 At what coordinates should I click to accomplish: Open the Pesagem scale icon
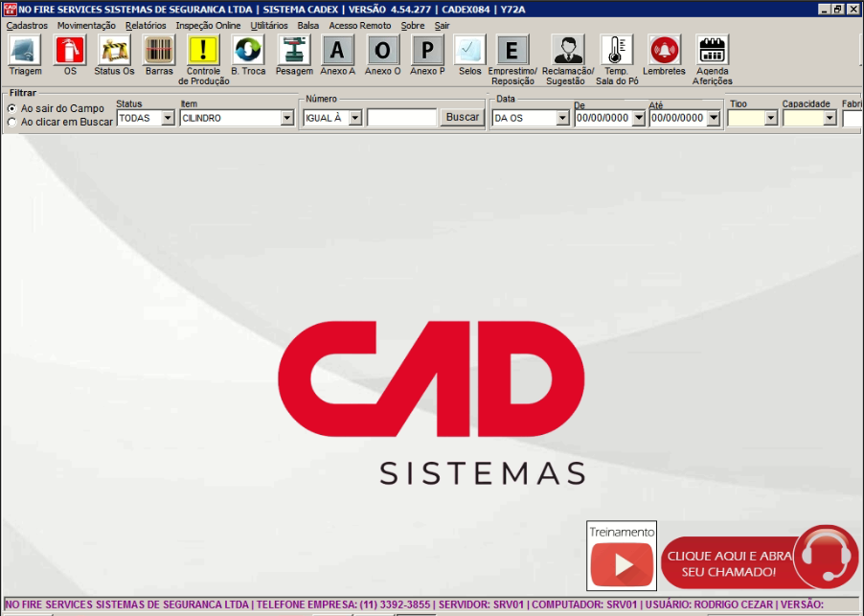click(294, 50)
